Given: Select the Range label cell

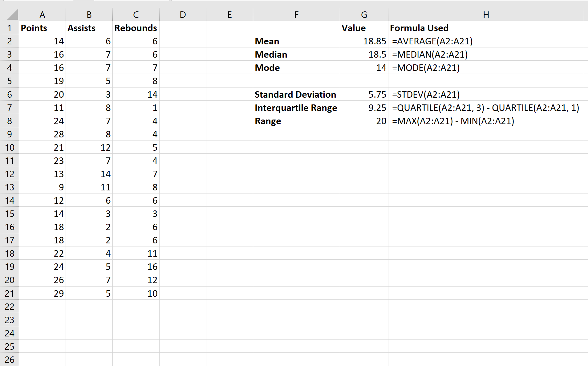Looking at the screenshot, I should 296,121.
